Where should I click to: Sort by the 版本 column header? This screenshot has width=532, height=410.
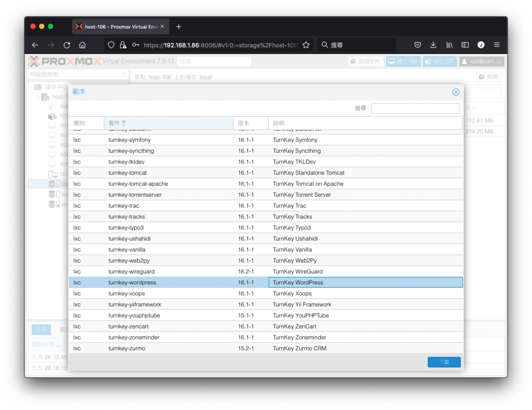[x=251, y=123]
